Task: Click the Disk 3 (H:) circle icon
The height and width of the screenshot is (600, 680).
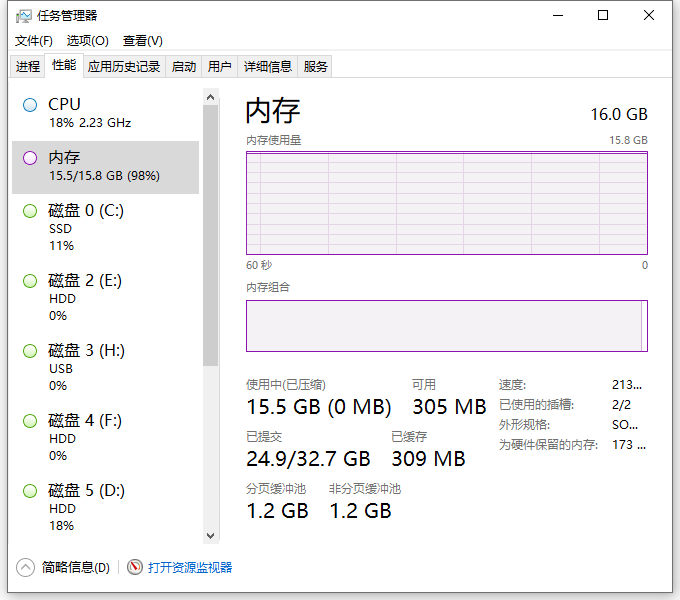Action: (30, 351)
